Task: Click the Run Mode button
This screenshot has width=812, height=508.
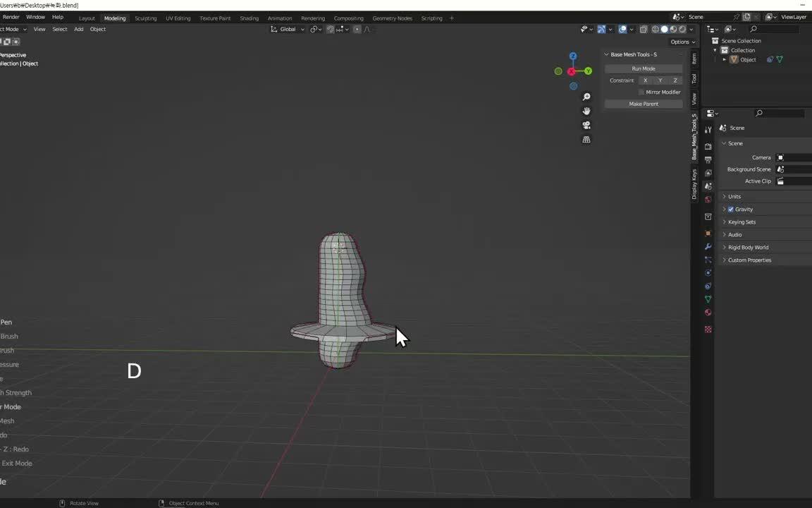Action: (x=643, y=68)
